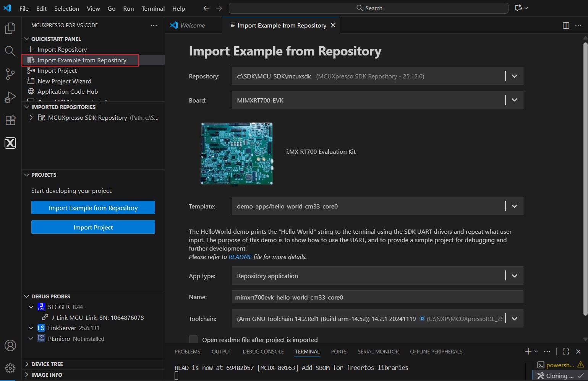Open the Extensions view
The height and width of the screenshot is (381, 588).
(x=10, y=120)
